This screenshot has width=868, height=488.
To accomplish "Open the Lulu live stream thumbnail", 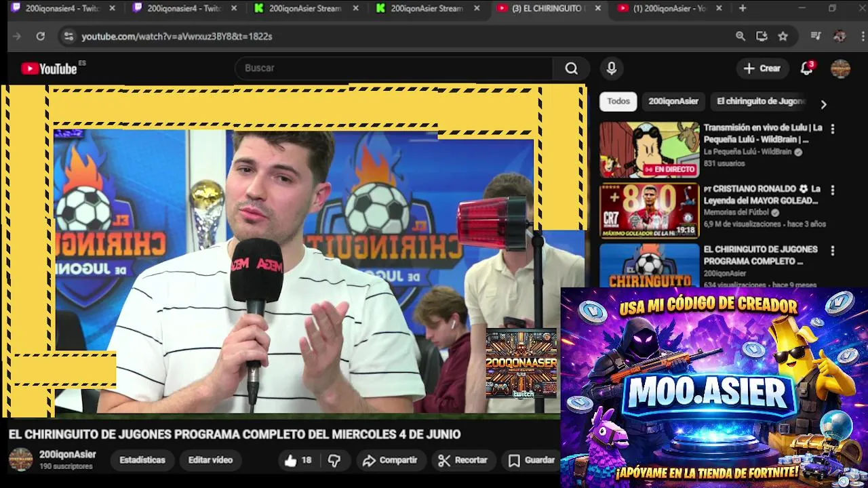I will point(649,150).
